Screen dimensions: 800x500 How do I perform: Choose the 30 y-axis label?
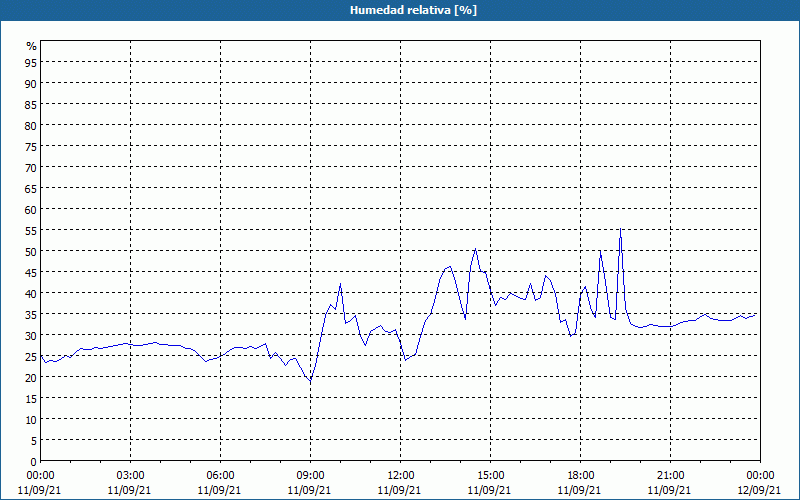coord(31,336)
